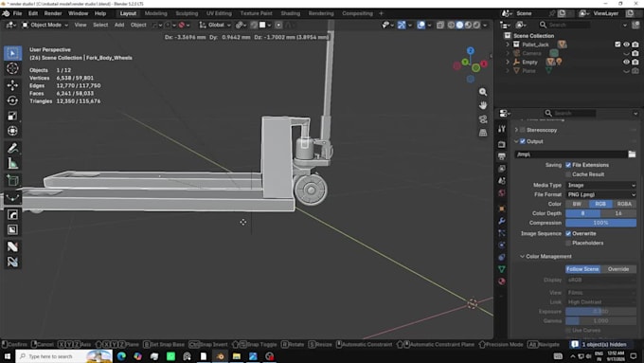
Task: Set color mode to RGBA
Action: 624,204
